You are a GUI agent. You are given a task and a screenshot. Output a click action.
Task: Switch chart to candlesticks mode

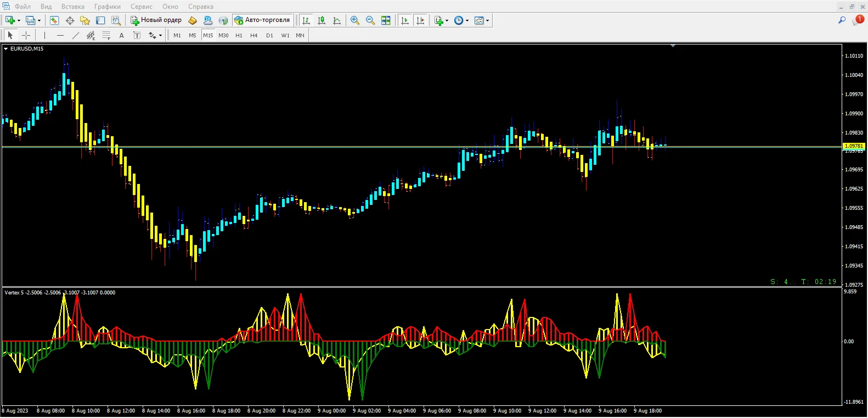coord(322,20)
